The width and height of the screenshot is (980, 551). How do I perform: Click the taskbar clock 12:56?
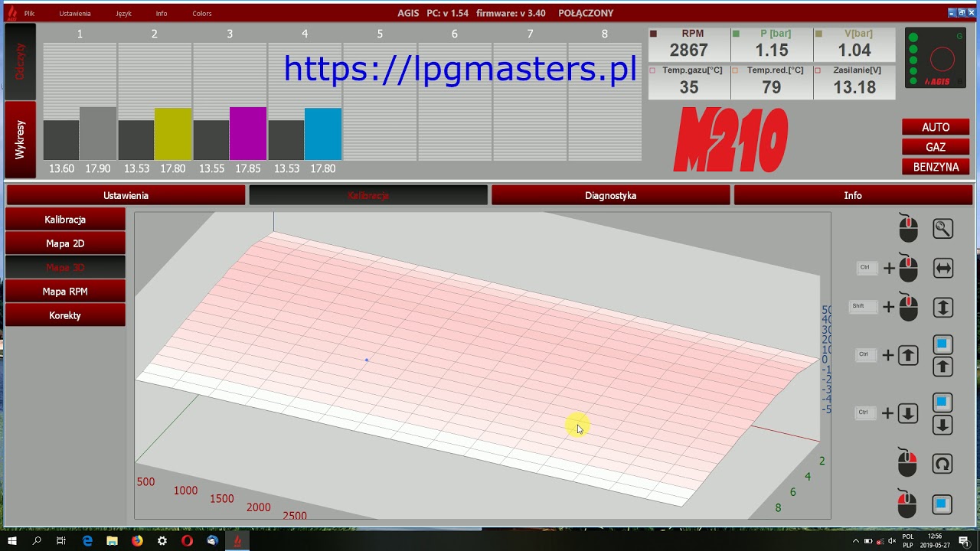[x=934, y=536]
